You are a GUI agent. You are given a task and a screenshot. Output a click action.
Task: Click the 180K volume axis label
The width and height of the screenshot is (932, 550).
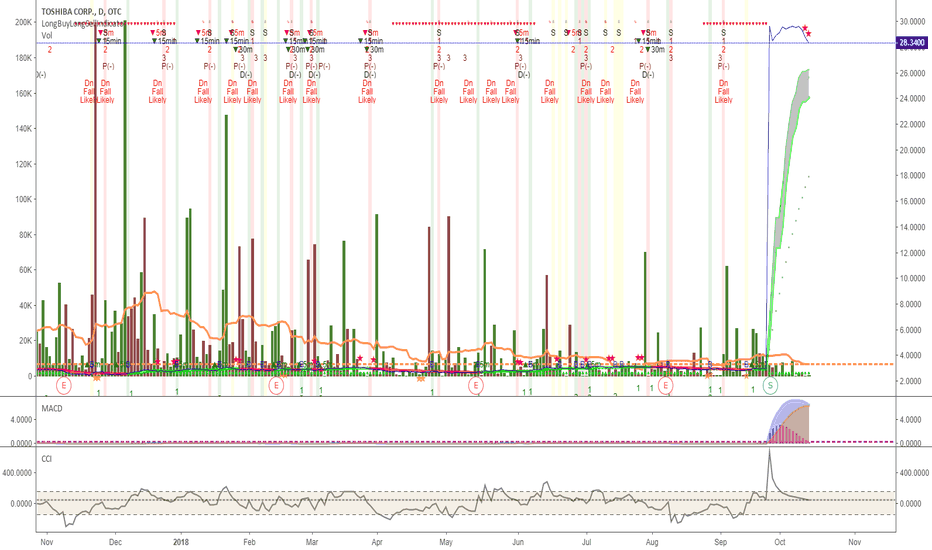[24, 58]
